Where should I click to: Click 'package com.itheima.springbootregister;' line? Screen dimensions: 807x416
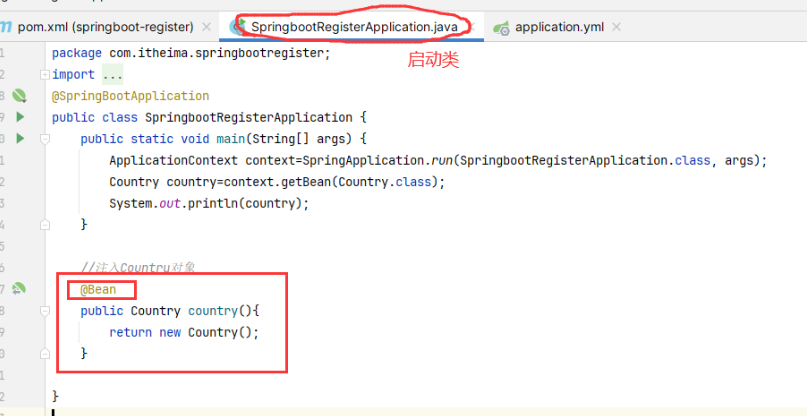191,53
